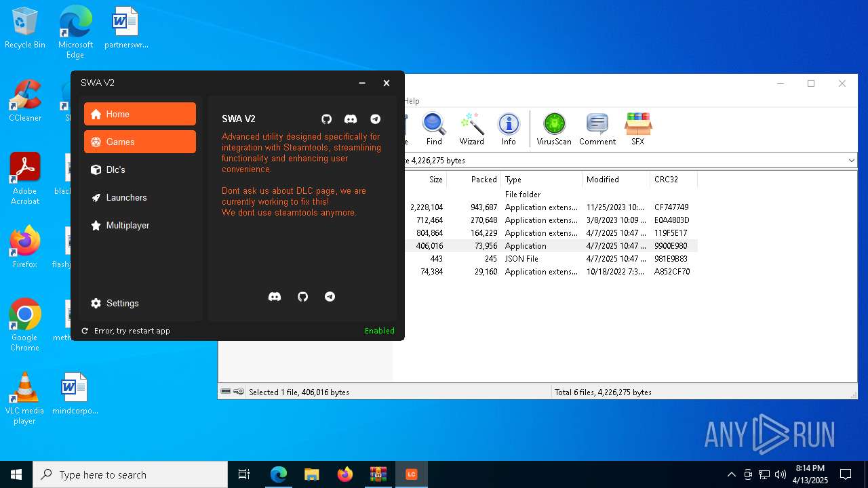Launch the WinRAR Wizard tool
Screen dimensions: 868x488
(471, 129)
